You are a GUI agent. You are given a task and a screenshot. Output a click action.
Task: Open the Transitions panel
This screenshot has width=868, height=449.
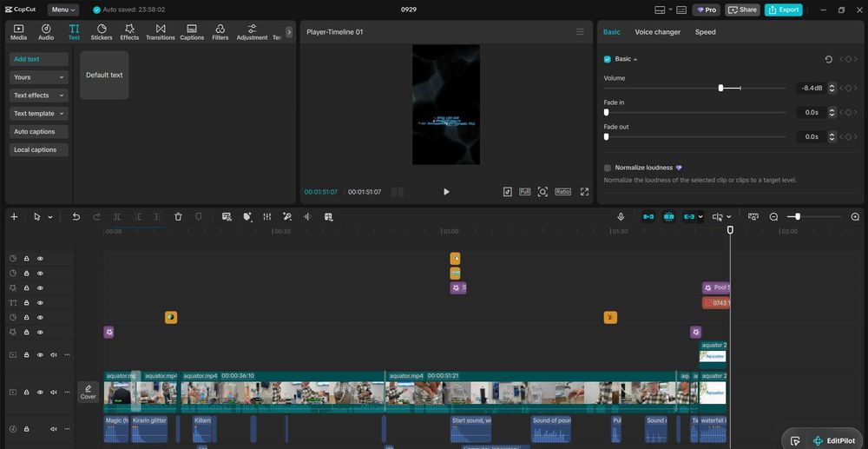(x=161, y=32)
